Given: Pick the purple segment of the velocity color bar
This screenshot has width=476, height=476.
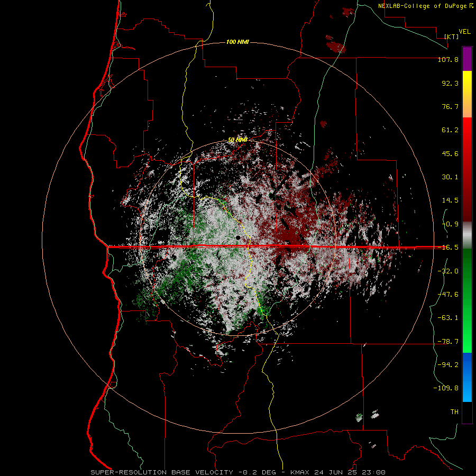Looking at the screenshot, I should [467, 59].
